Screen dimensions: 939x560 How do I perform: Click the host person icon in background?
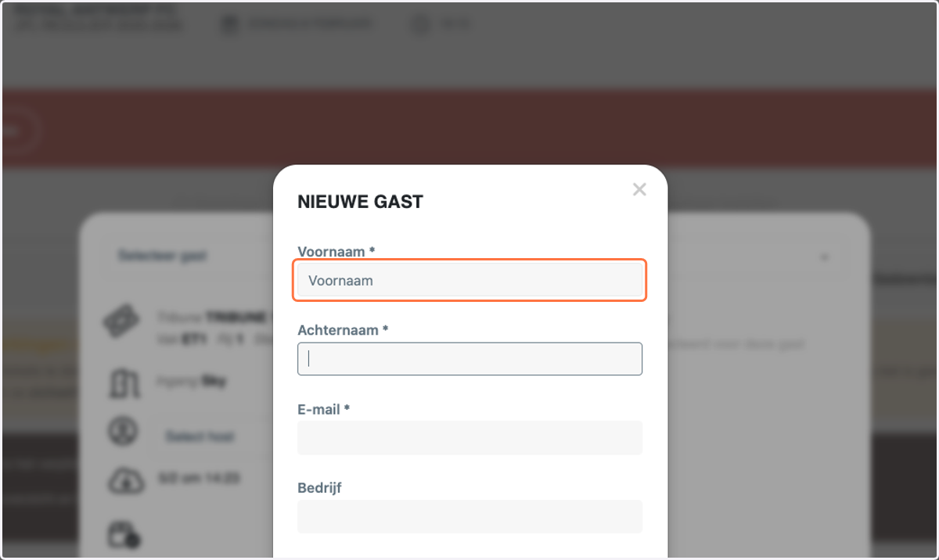[x=123, y=432]
